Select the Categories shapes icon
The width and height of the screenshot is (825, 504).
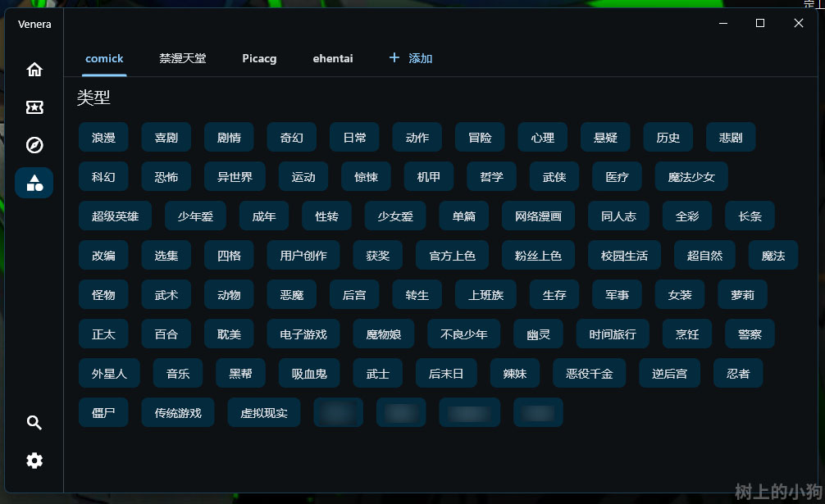point(34,183)
